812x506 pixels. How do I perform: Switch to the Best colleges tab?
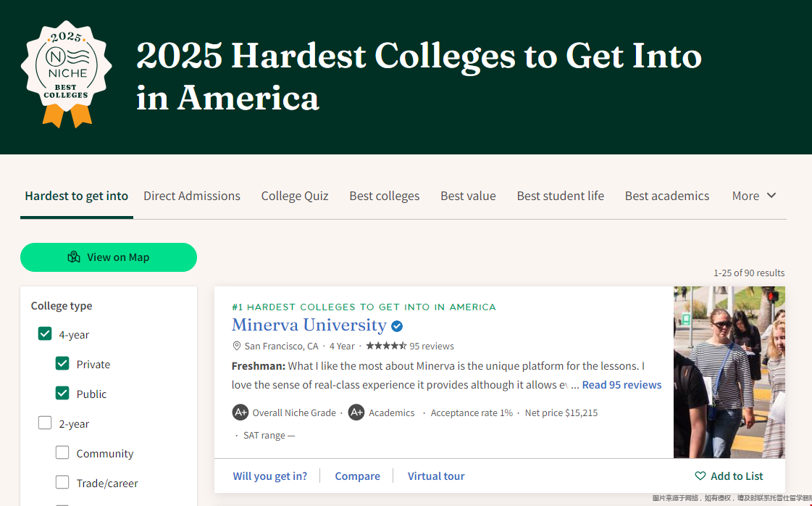tap(384, 196)
